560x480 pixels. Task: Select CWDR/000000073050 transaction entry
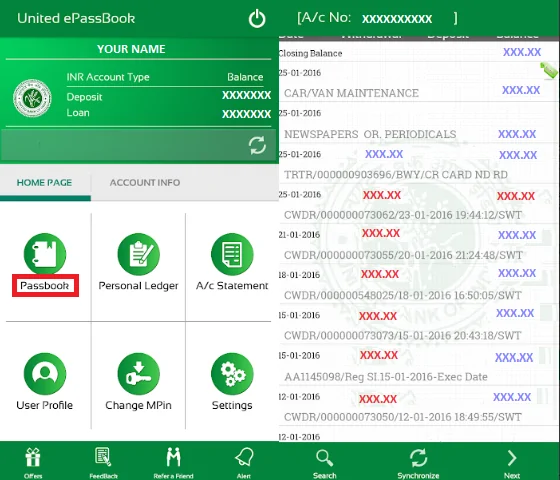click(x=403, y=417)
